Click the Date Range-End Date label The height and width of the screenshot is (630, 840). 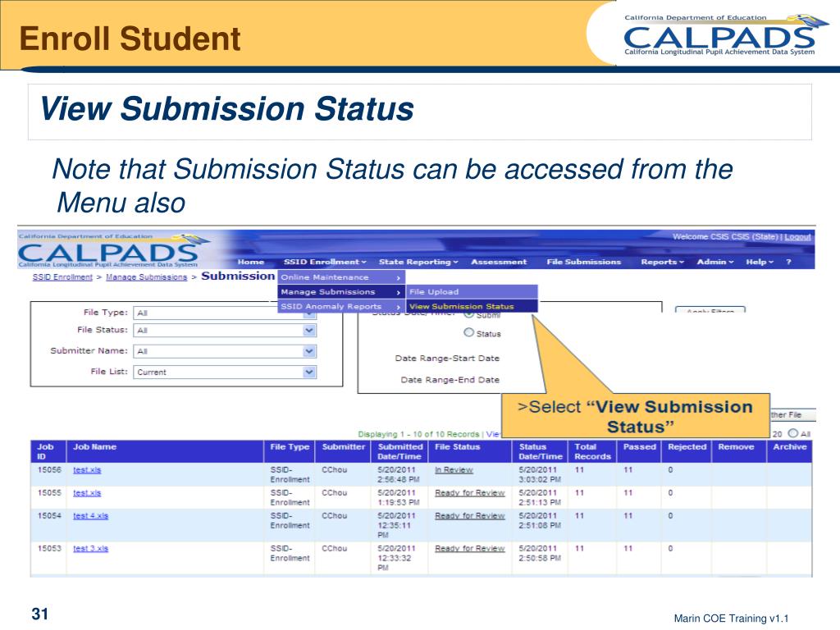pos(450,380)
